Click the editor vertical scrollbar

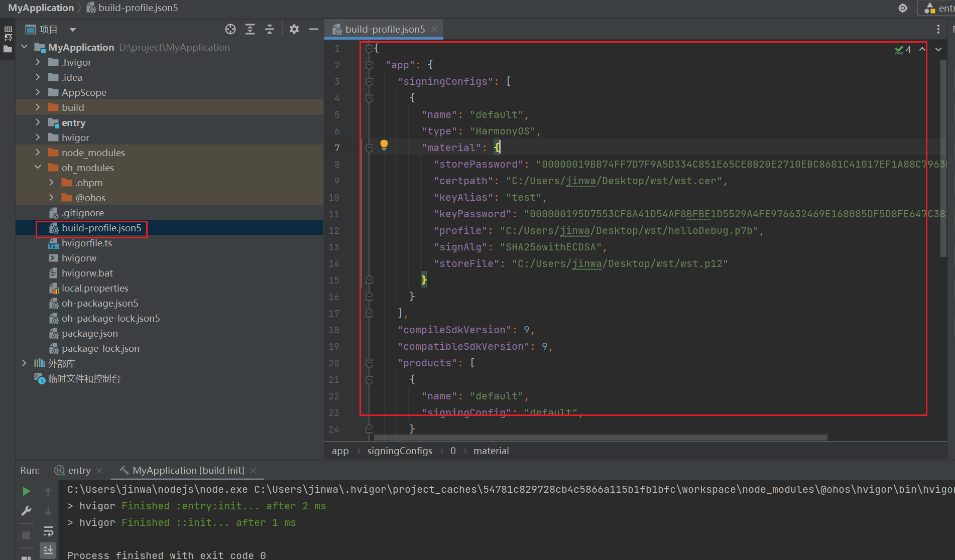point(943,159)
